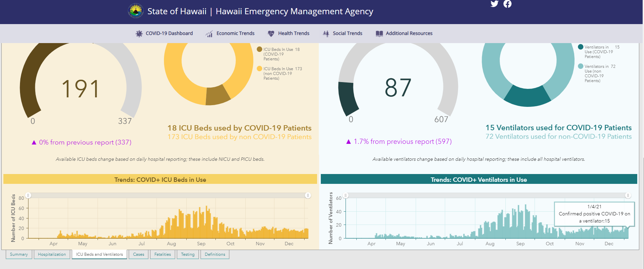Open the Definitions tab
The image size is (644, 269).
215,254
